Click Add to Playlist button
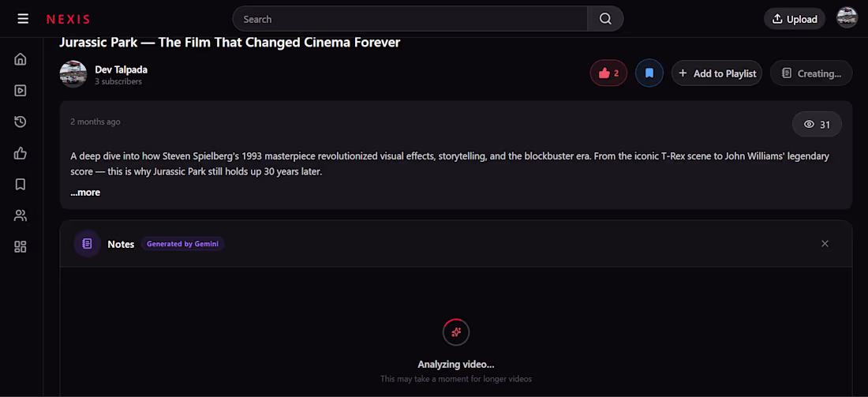Image resolution: width=868 pixels, height=397 pixels. click(x=716, y=73)
